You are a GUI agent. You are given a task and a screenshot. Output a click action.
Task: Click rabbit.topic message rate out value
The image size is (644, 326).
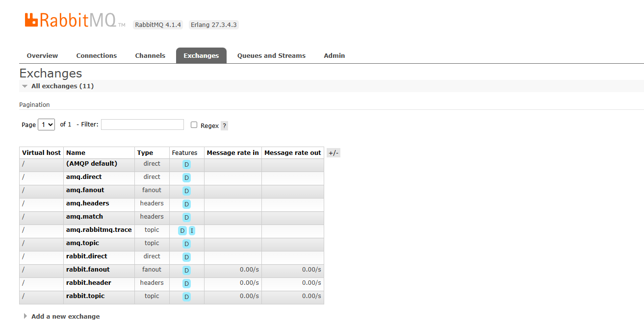click(x=311, y=296)
